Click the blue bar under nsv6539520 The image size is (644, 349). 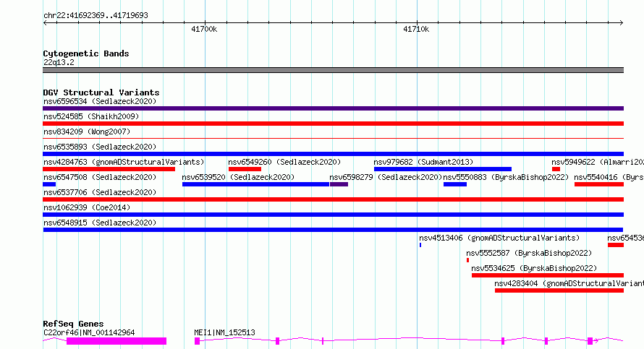click(255, 184)
